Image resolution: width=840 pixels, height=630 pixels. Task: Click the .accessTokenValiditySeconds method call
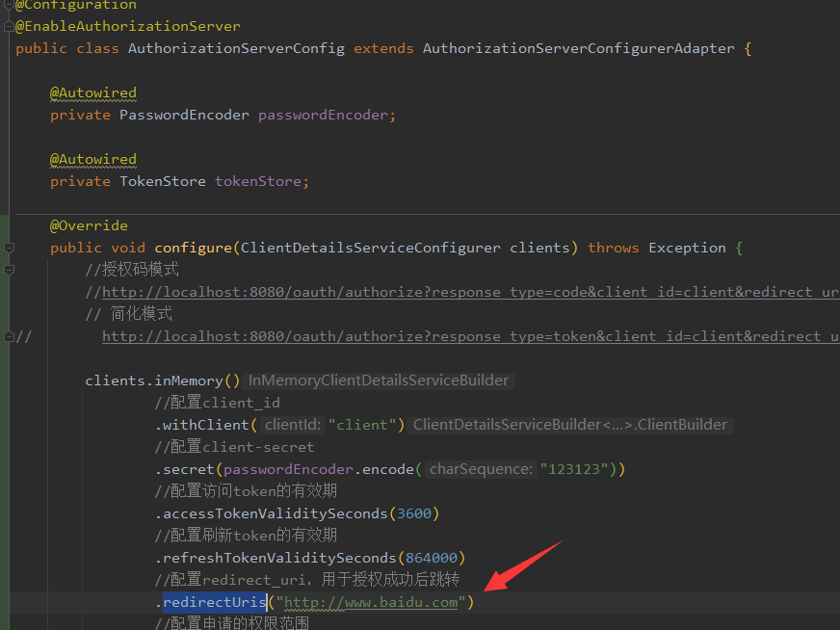(271, 513)
